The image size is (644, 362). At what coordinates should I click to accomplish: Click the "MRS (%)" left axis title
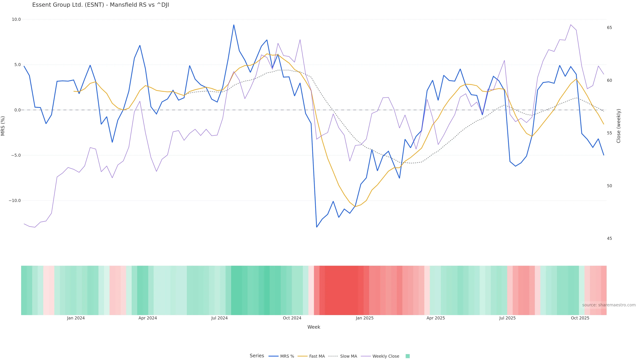point(3,126)
